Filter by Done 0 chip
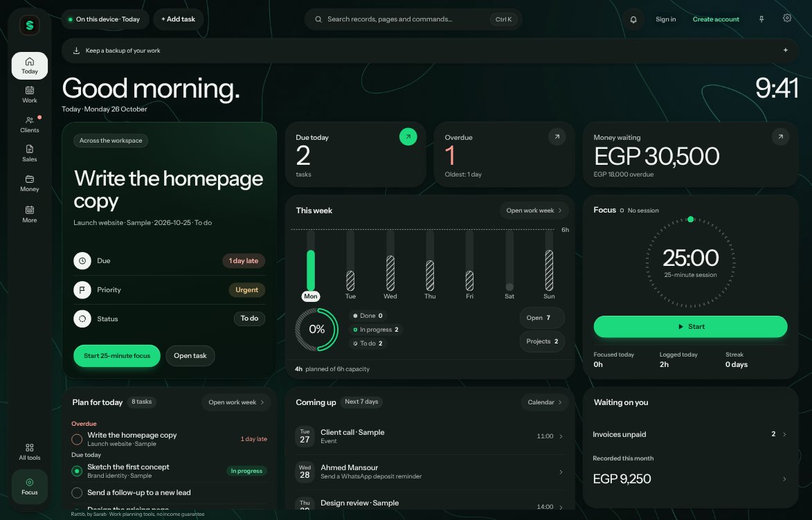Image resolution: width=812 pixels, height=520 pixels. [x=368, y=316]
